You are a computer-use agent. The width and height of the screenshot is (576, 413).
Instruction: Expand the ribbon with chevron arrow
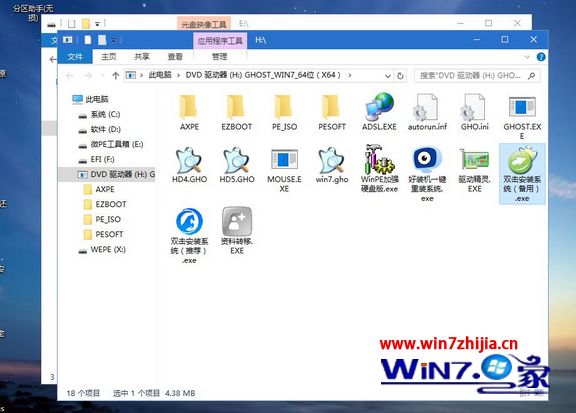point(527,57)
